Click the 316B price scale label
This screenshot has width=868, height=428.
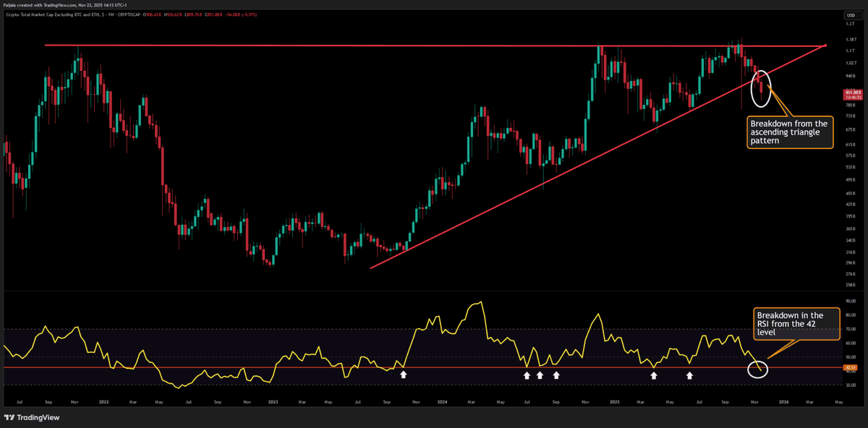851,252
